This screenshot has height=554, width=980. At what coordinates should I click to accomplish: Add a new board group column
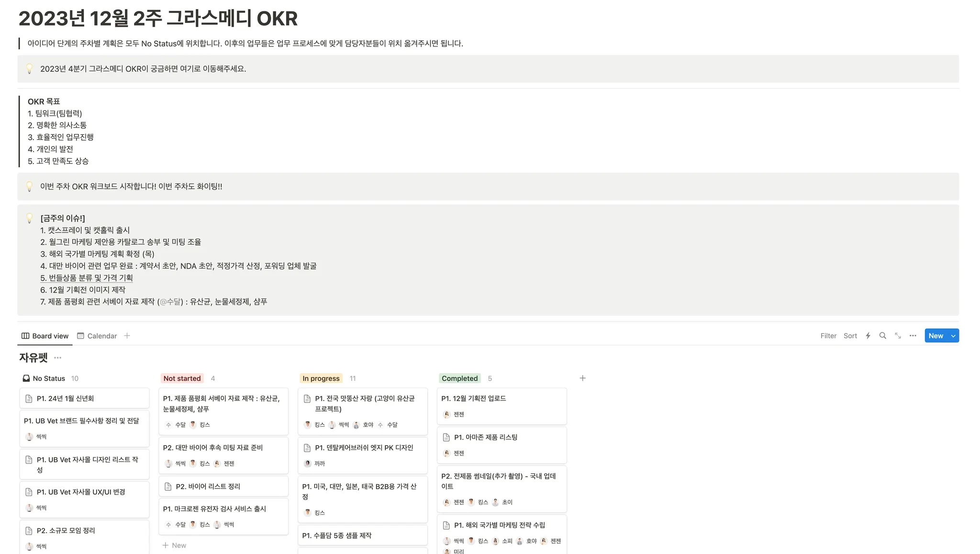582,378
